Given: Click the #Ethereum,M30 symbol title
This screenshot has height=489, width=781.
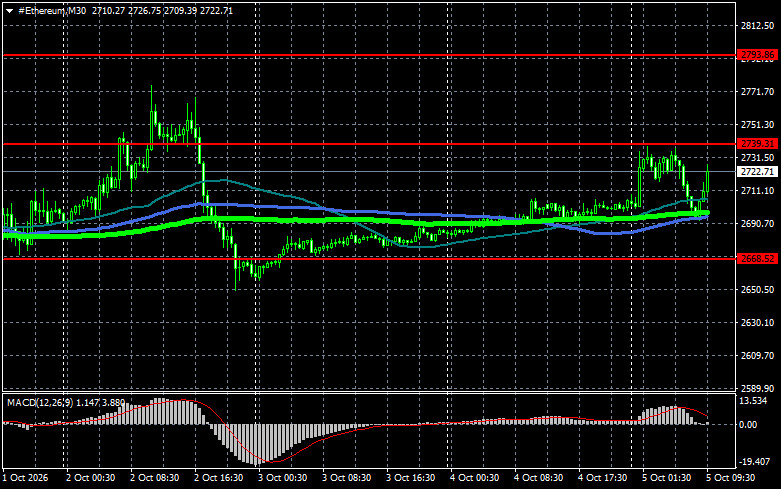Looking at the screenshot, I should point(52,10).
